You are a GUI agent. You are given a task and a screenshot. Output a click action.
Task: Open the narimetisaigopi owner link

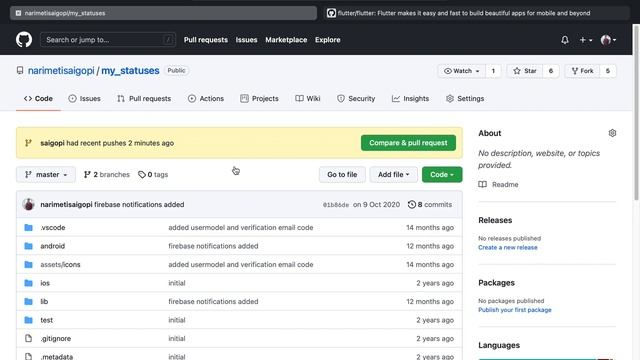coord(61,71)
